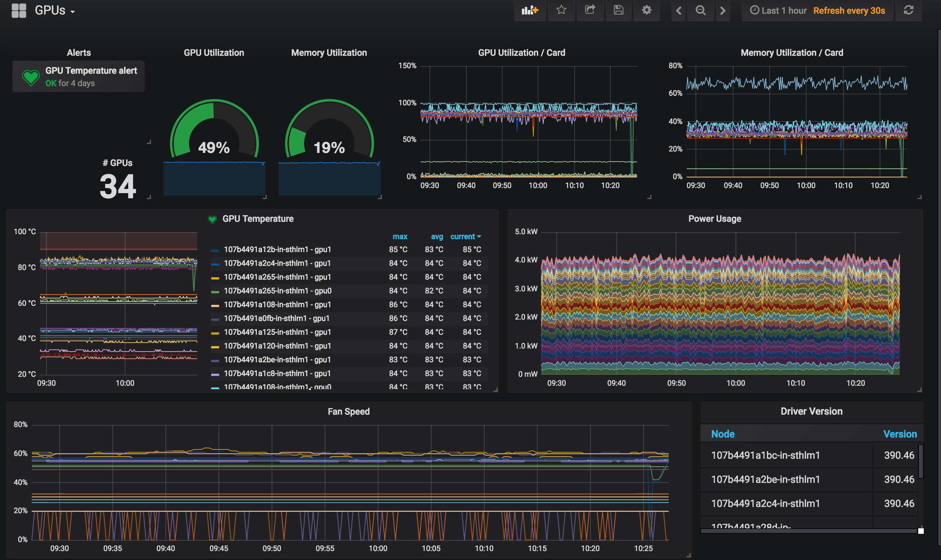Sort Driver Version table by Node

[722, 434]
